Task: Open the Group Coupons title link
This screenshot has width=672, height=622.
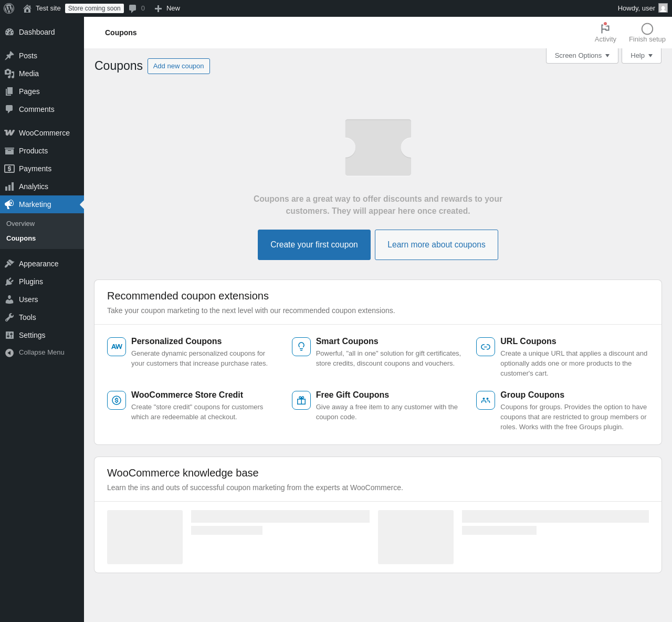Action: click(x=532, y=395)
